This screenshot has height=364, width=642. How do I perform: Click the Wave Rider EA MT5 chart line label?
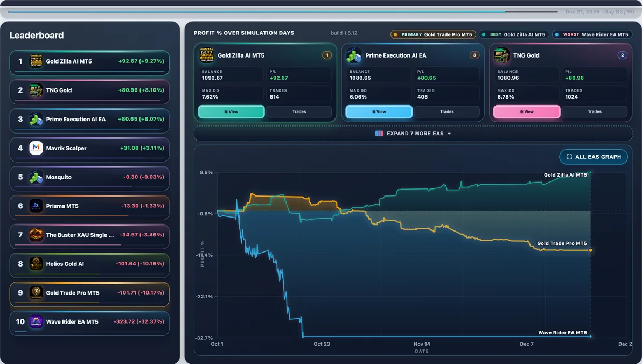pos(562,332)
